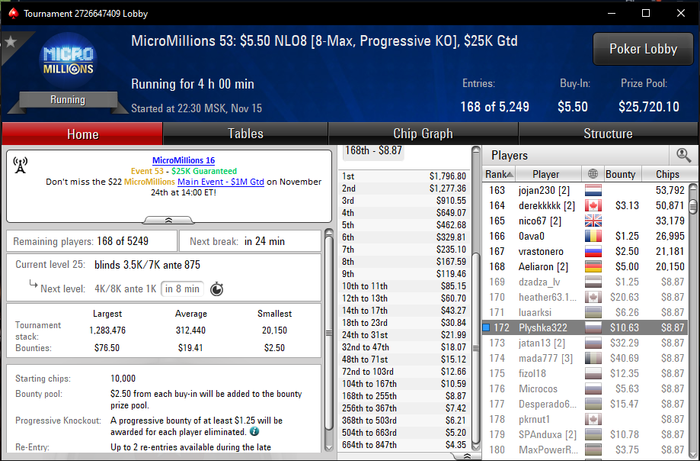700x461 pixels.
Task: Select player row vrastonero
Action: tap(585, 251)
